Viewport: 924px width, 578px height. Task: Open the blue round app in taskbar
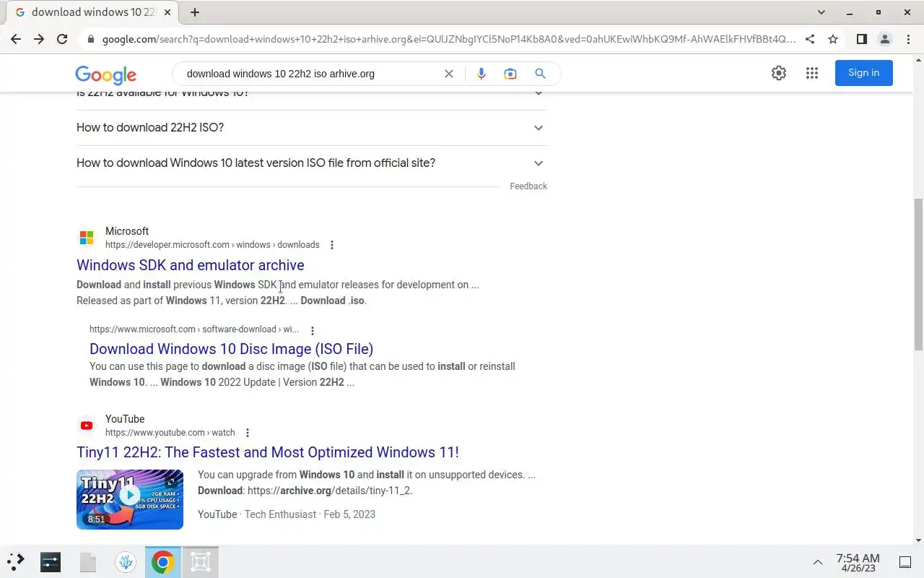click(126, 561)
